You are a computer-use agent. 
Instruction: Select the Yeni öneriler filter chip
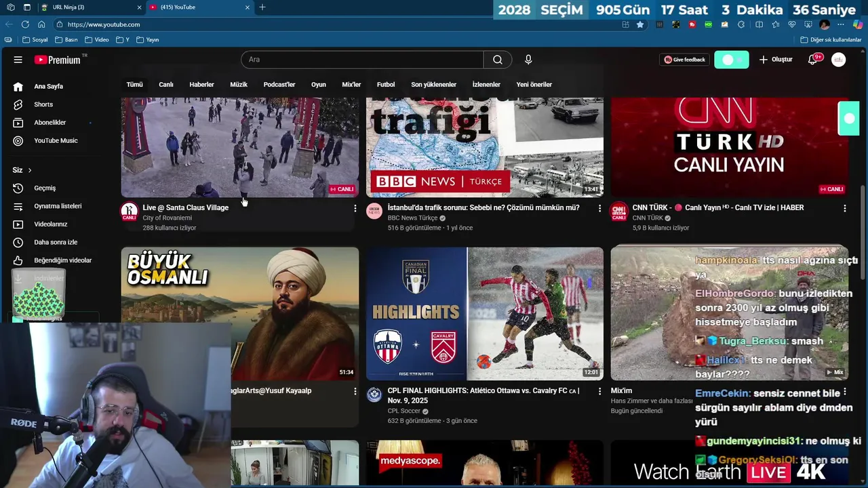pos(534,85)
